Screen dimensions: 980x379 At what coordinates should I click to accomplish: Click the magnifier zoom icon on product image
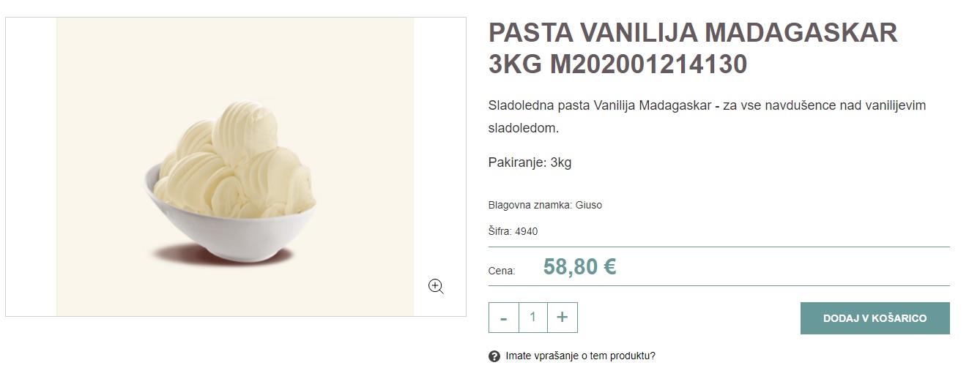[436, 286]
